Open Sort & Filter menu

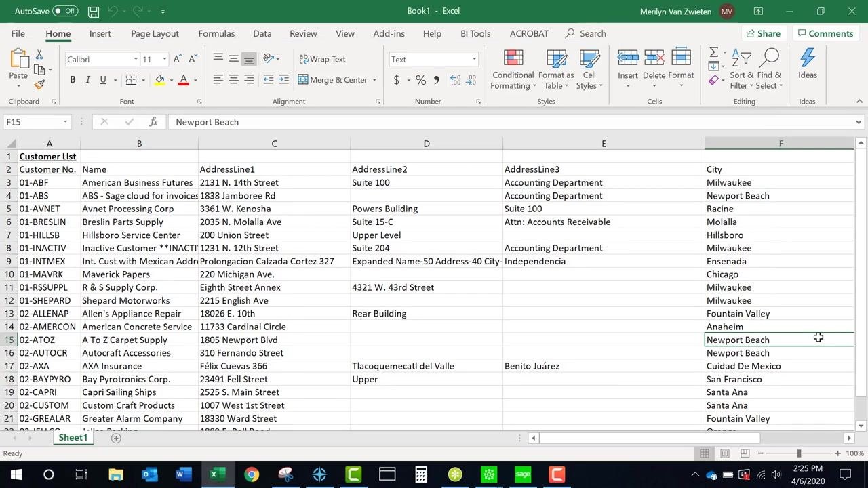pos(741,69)
